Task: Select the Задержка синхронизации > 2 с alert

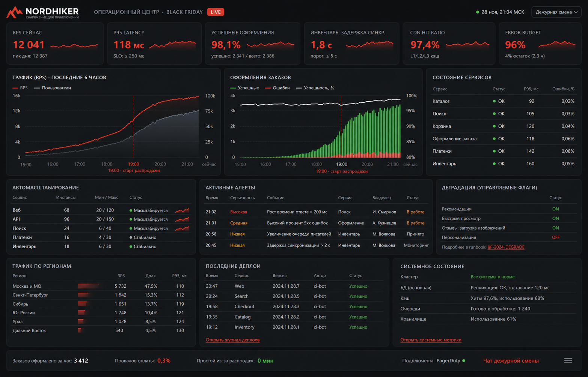Action: coord(316,245)
